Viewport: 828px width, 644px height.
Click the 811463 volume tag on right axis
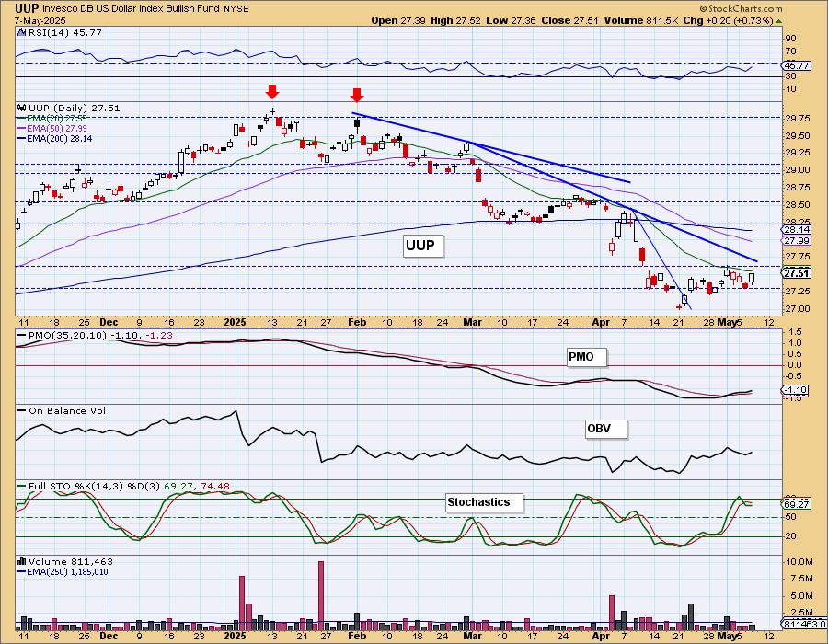(x=804, y=625)
